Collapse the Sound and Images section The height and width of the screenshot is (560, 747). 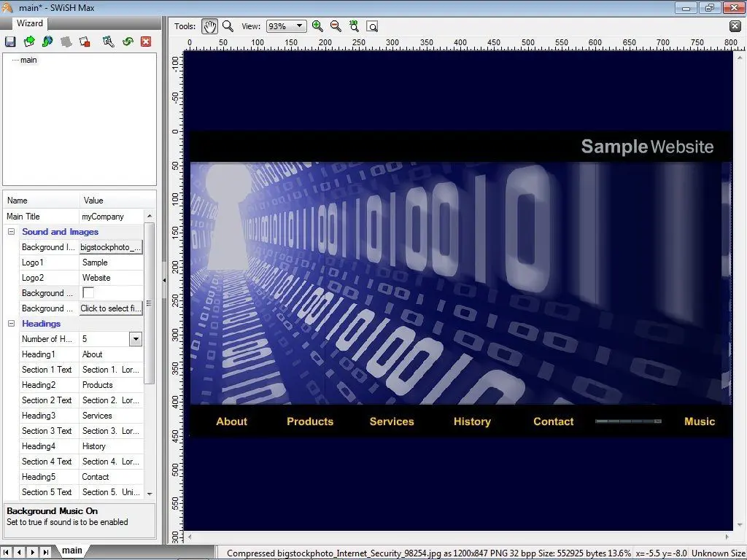[x=12, y=232]
